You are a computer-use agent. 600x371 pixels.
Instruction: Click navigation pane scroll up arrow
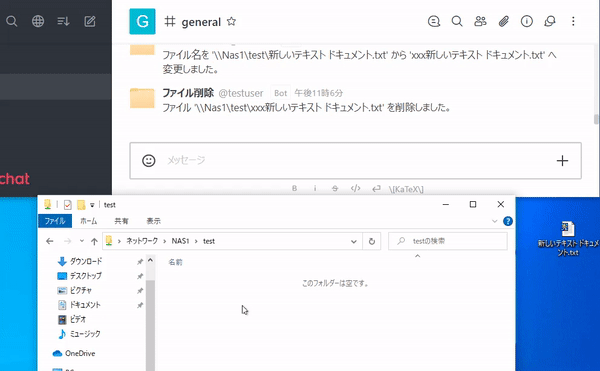tap(150, 260)
